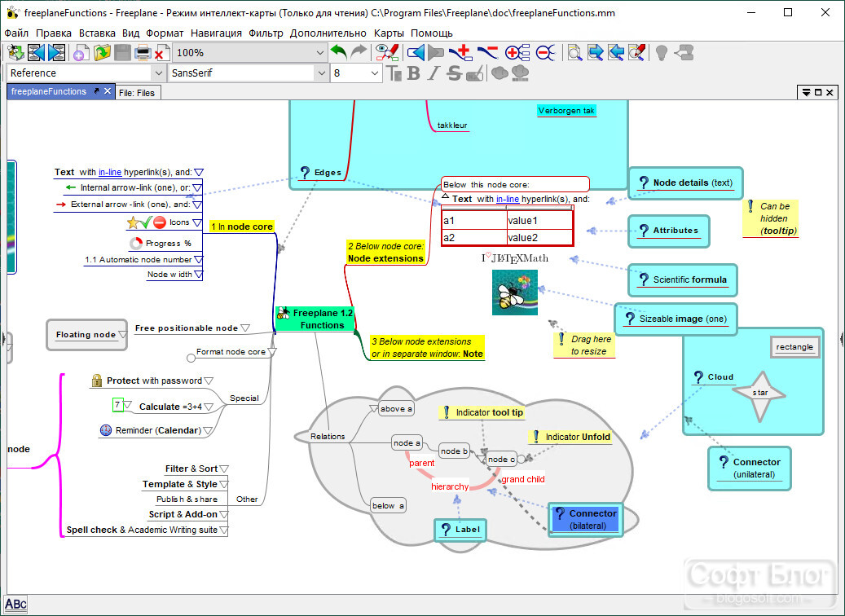Select the Freeplane 1.2 Functions root node
The width and height of the screenshot is (845, 616).
[315, 319]
